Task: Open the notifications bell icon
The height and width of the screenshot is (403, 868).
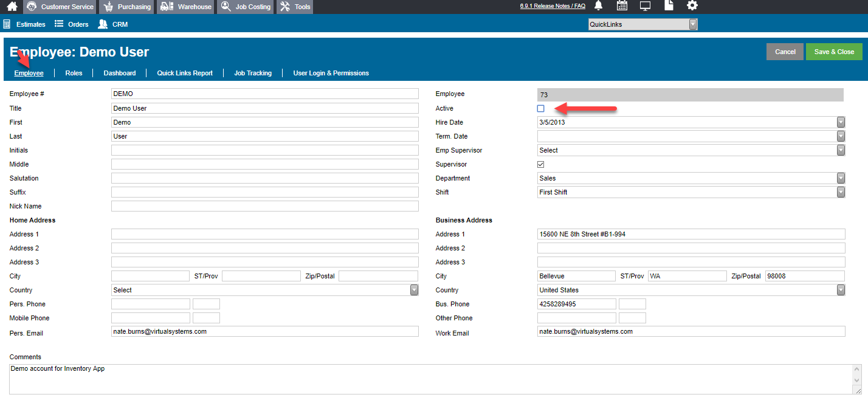Action: (x=599, y=6)
